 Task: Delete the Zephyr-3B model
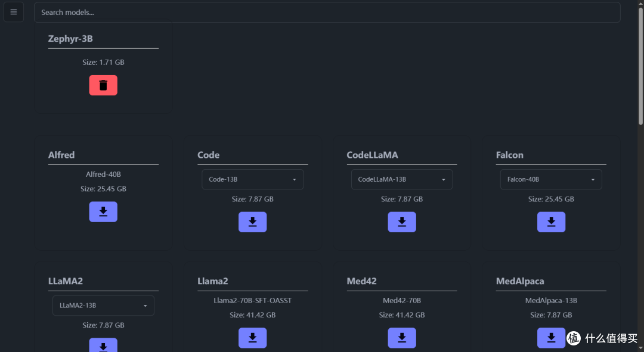click(103, 85)
